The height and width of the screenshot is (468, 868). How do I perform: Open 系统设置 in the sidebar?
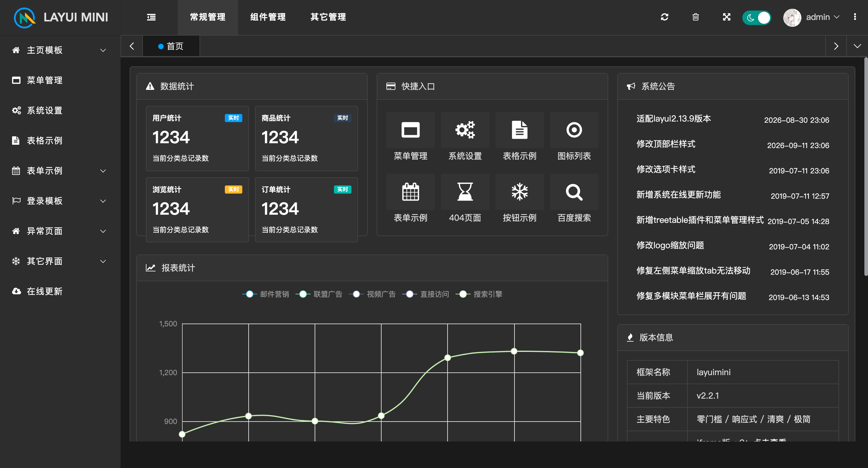(x=60, y=111)
